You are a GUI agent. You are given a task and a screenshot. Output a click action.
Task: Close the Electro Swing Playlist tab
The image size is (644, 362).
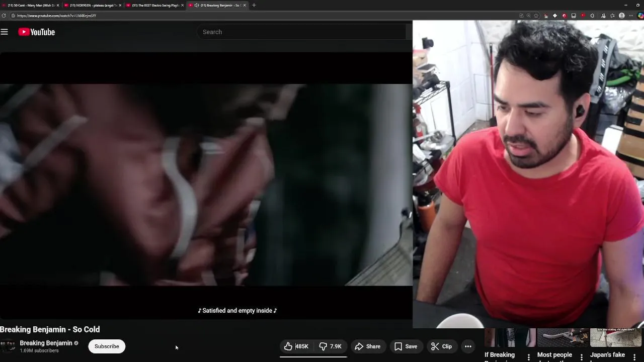tap(182, 5)
